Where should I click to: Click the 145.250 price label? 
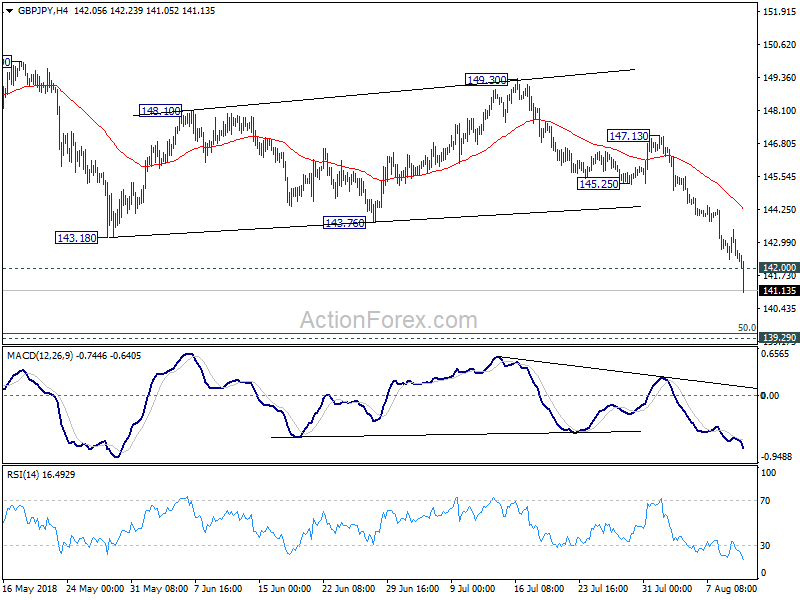point(598,184)
